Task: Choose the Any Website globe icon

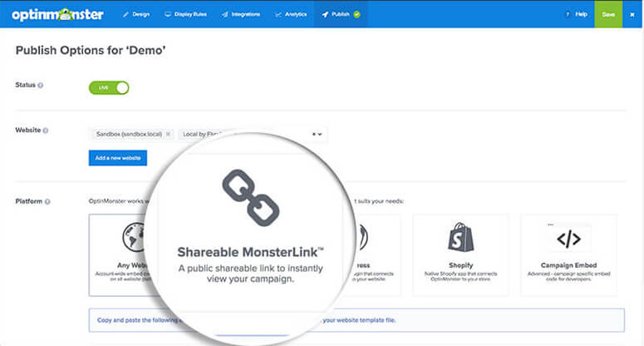Action: click(134, 237)
